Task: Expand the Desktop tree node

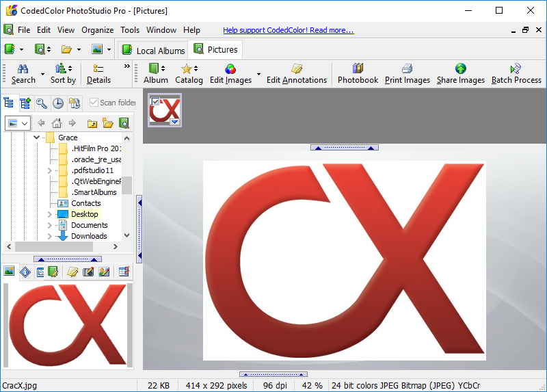Action: pyautogui.click(x=49, y=214)
